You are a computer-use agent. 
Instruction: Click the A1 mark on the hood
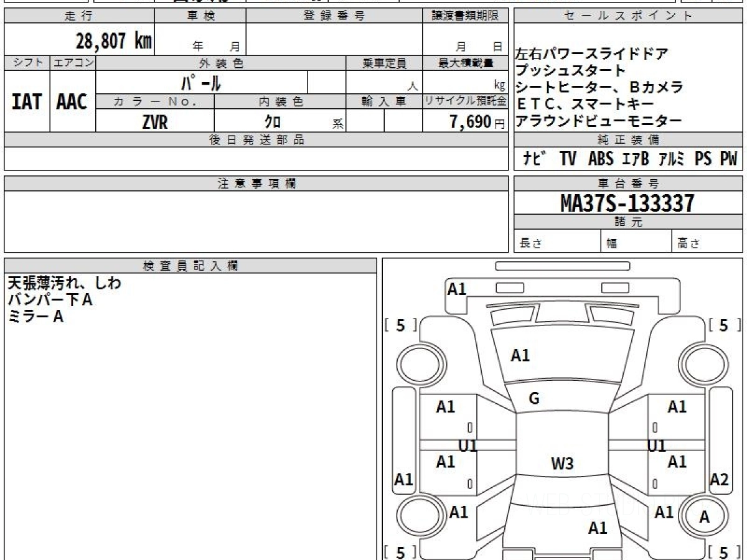(x=520, y=355)
